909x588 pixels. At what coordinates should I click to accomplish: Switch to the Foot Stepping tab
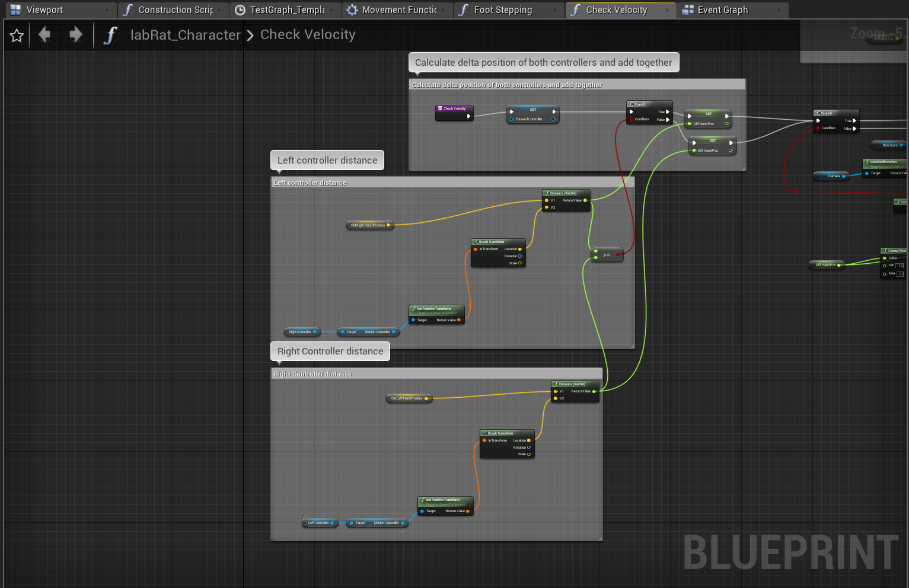pyautogui.click(x=503, y=10)
